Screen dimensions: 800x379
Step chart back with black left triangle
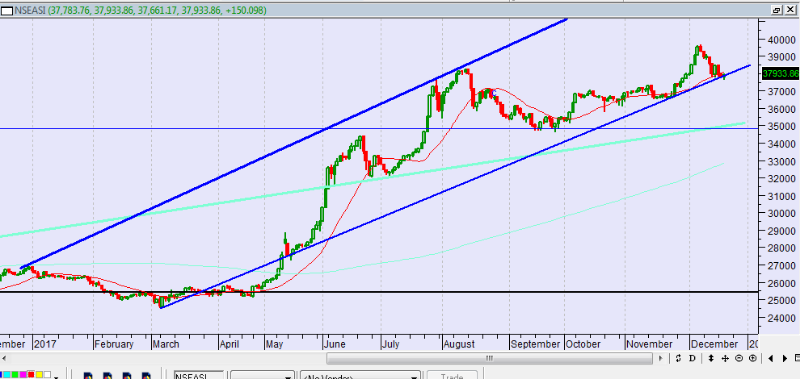tap(770, 358)
